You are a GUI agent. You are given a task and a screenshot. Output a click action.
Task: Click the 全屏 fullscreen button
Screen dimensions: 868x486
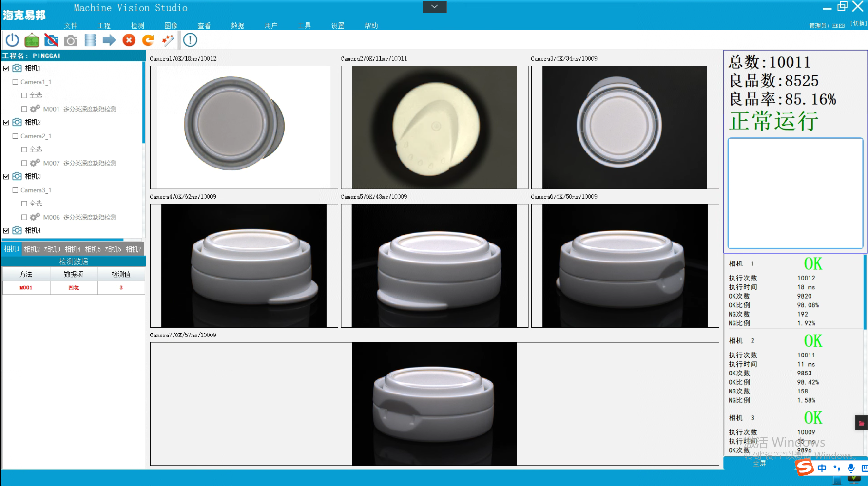(x=759, y=463)
